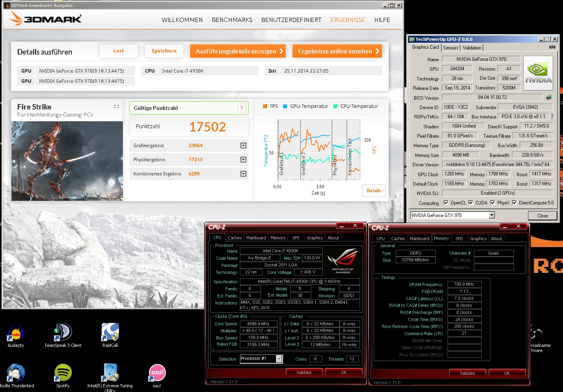
Task: Open the HILFE tab
Action: [382, 20]
